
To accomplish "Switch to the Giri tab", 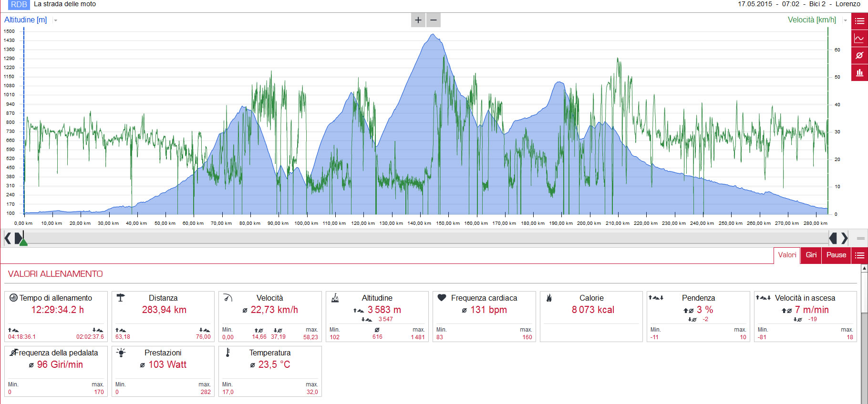I will pos(811,255).
